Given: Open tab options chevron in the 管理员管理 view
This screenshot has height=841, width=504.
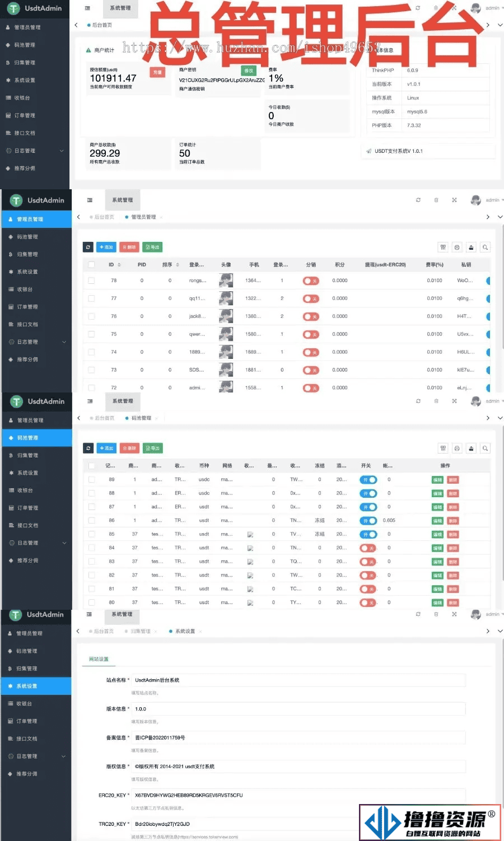Looking at the screenshot, I should [500, 217].
